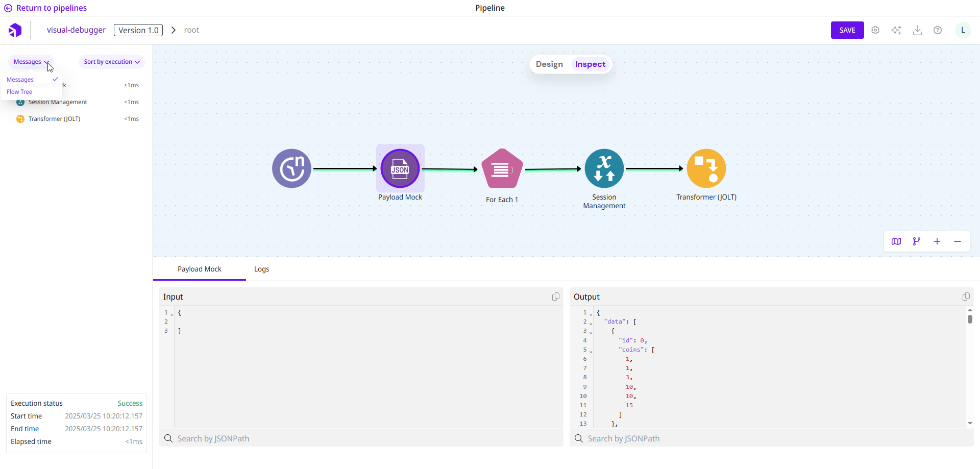Collapse line 2 data array in Output
This screenshot has height=469, width=980.
[x=591, y=323]
